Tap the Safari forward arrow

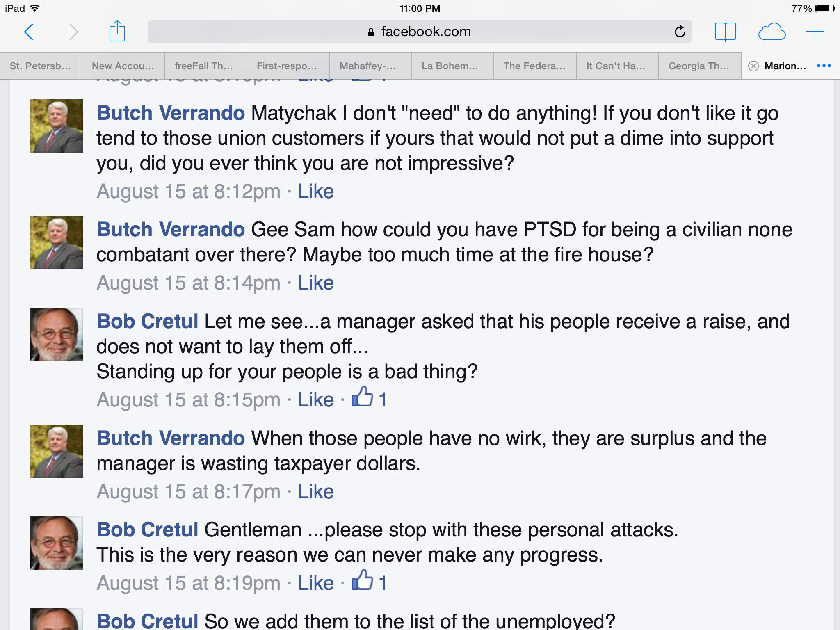tap(73, 32)
